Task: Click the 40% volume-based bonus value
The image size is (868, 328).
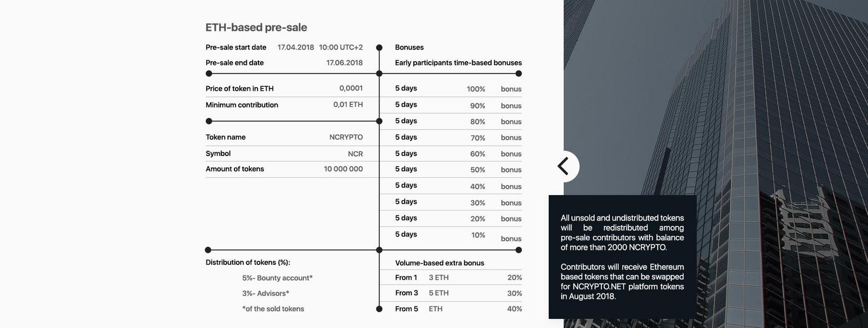Action: 514,309
